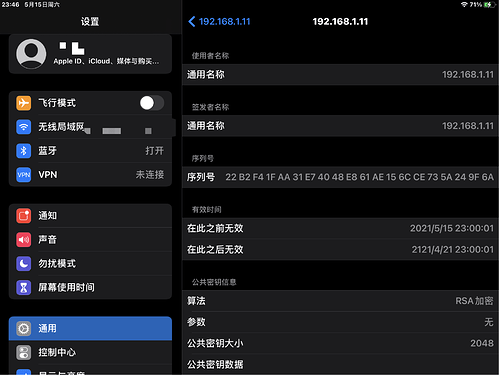The image size is (499, 375).
Task: Tap the Screen Time hourglass icon
Action: click(24, 287)
